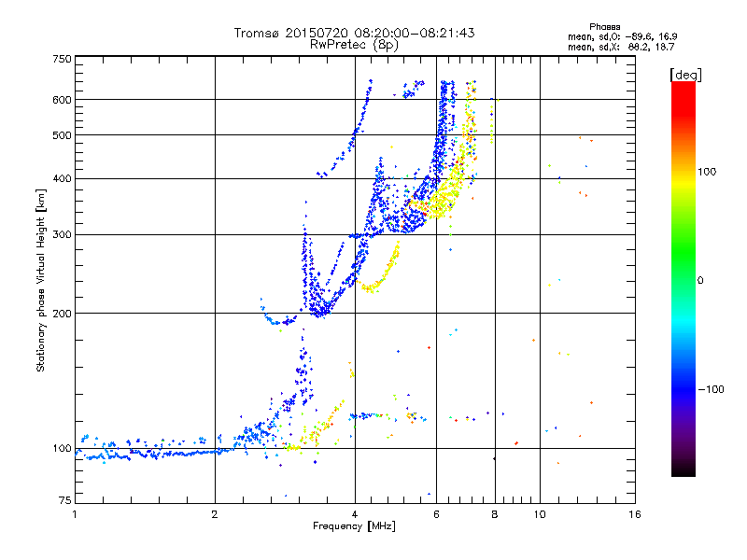
Task: Click the y-axis tick label '300'
Action: [x=62, y=235]
